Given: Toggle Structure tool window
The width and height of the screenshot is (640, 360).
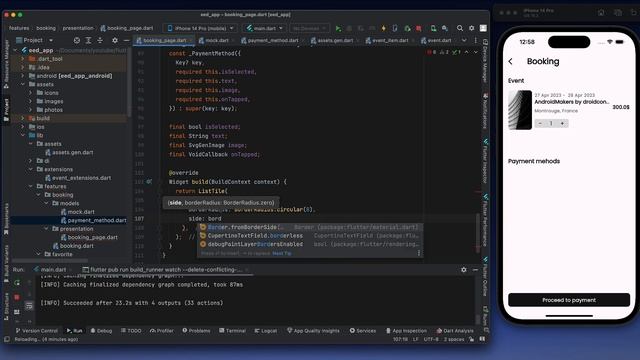Looking at the screenshot, I should click(6, 306).
